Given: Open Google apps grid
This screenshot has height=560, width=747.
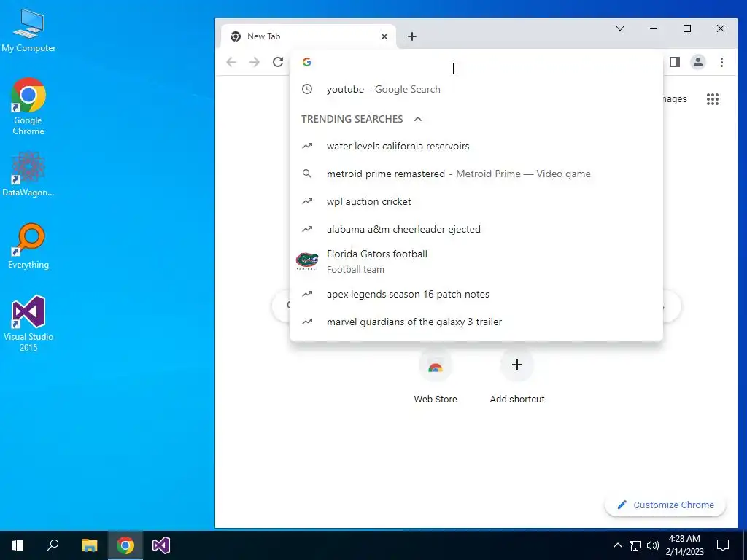Looking at the screenshot, I should coord(713,99).
